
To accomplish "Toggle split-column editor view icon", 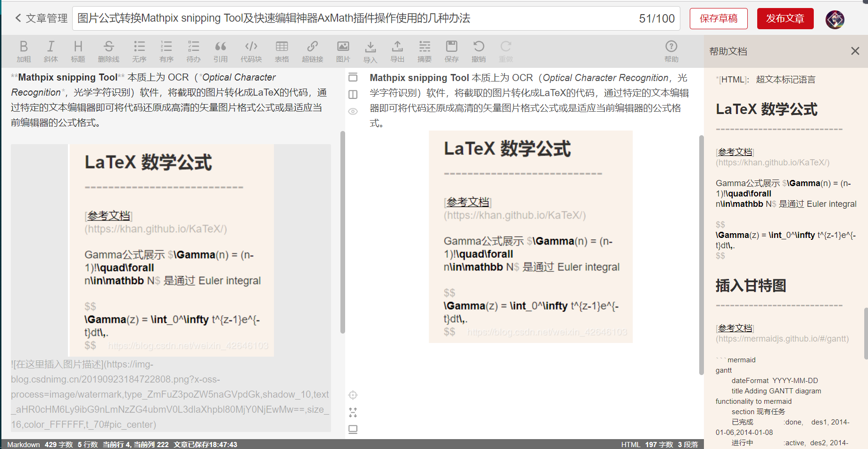I will pos(353,94).
